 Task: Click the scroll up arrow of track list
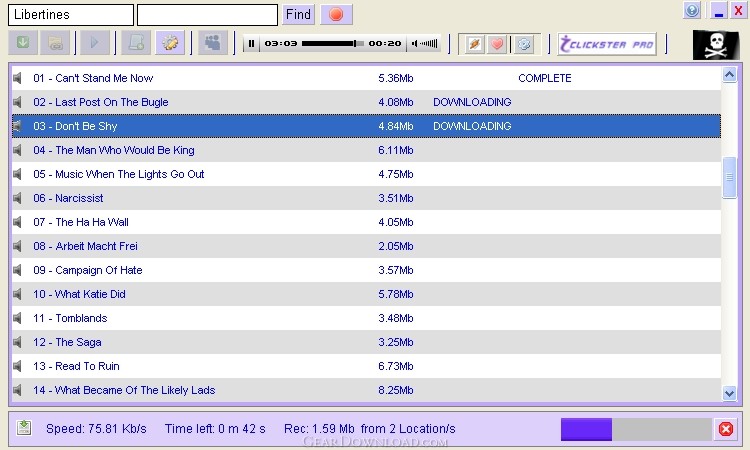tap(729, 75)
